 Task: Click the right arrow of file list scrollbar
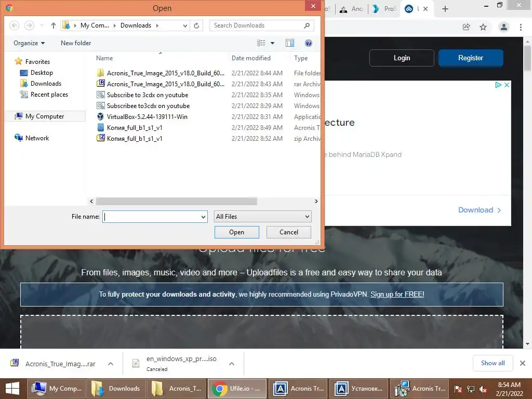[x=316, y=201]
